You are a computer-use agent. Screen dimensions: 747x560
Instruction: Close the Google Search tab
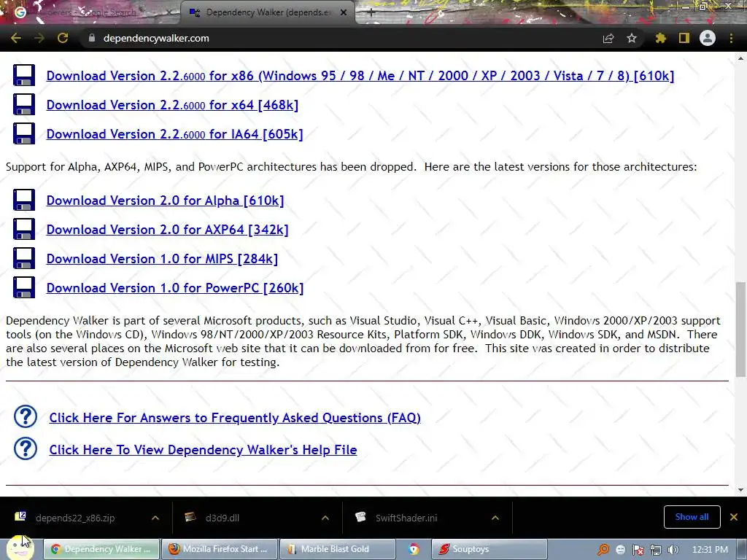click(169, 13)
